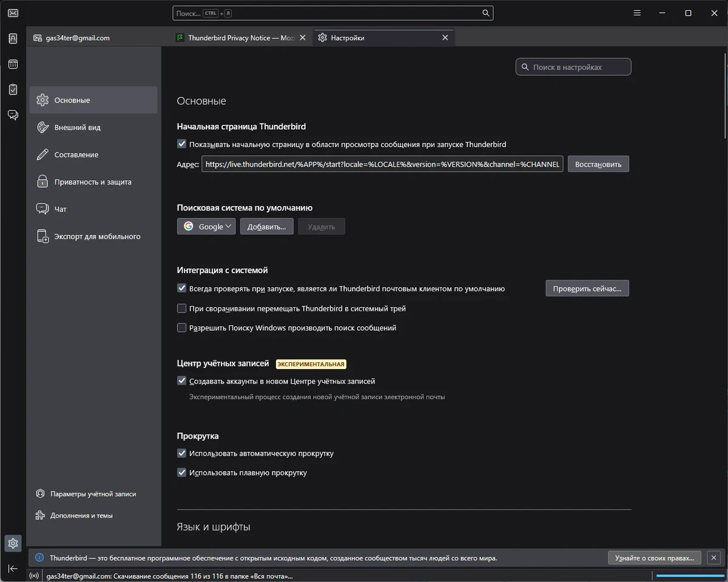
Task: Click the connection status icon in status bar
Action: coord(35,576)
